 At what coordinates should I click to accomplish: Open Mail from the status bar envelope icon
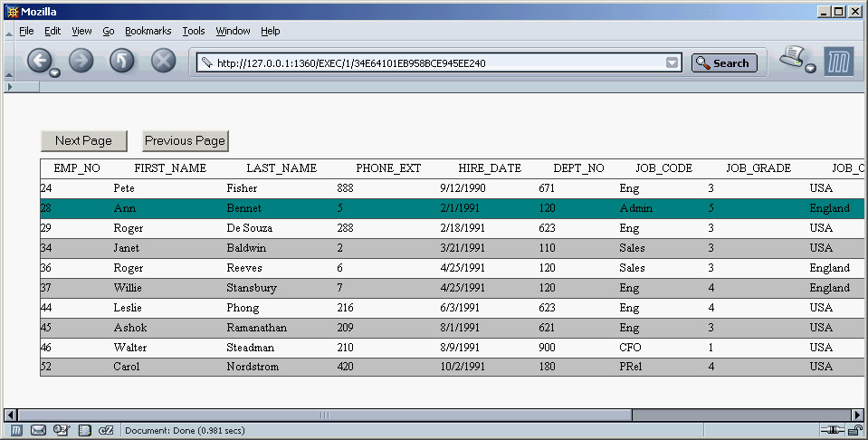(39, 430)
